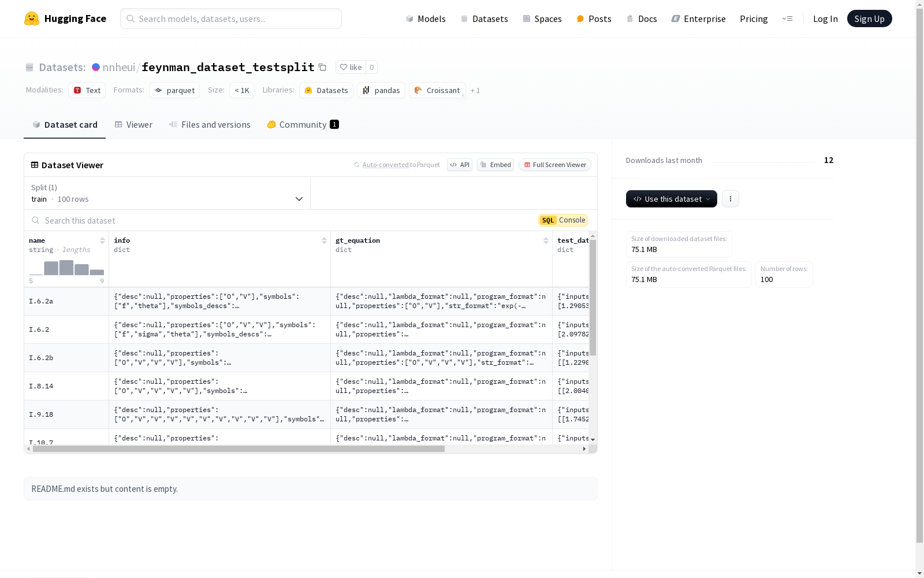Expand the +1 more libraries tag
The image size is (924, 578).
(475, 91)
